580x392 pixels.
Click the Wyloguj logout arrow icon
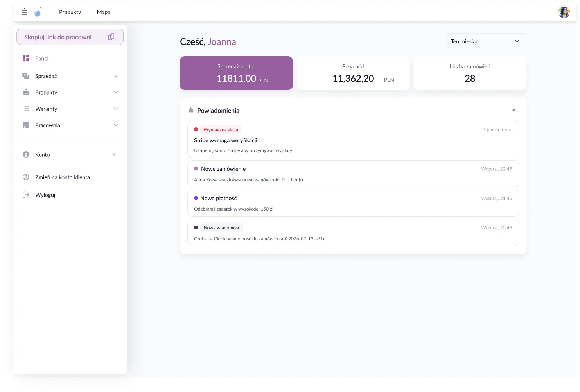click(x=26, y=195)
